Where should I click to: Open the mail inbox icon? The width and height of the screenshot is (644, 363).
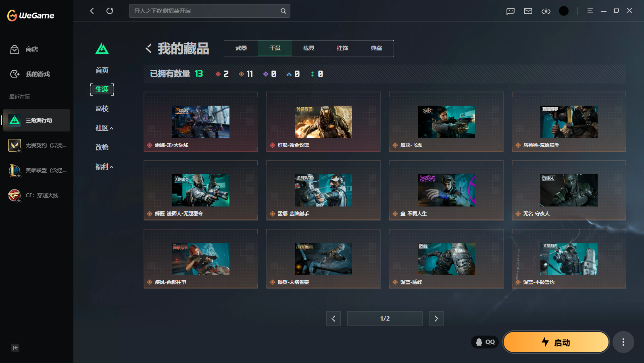pos(528,11)
